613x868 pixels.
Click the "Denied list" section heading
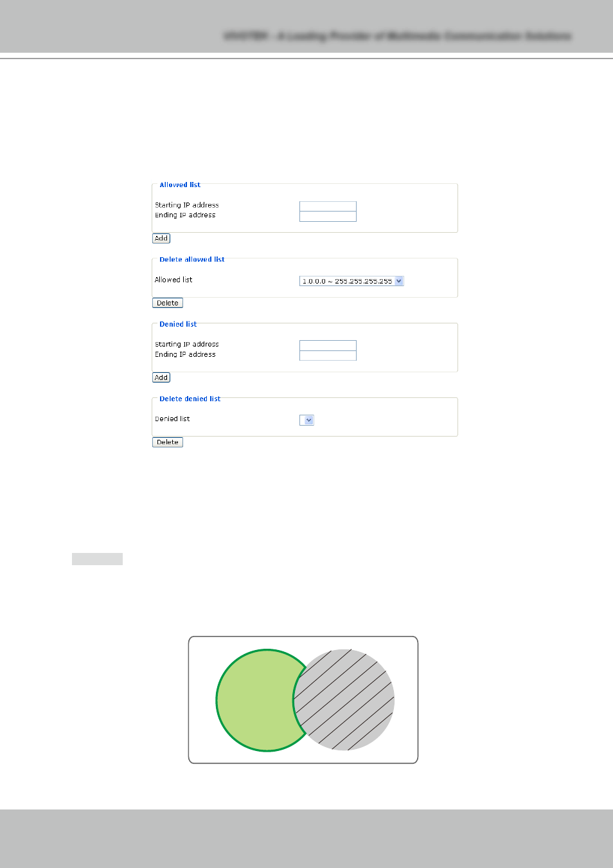pyautogui.click(x=178, y=324)
